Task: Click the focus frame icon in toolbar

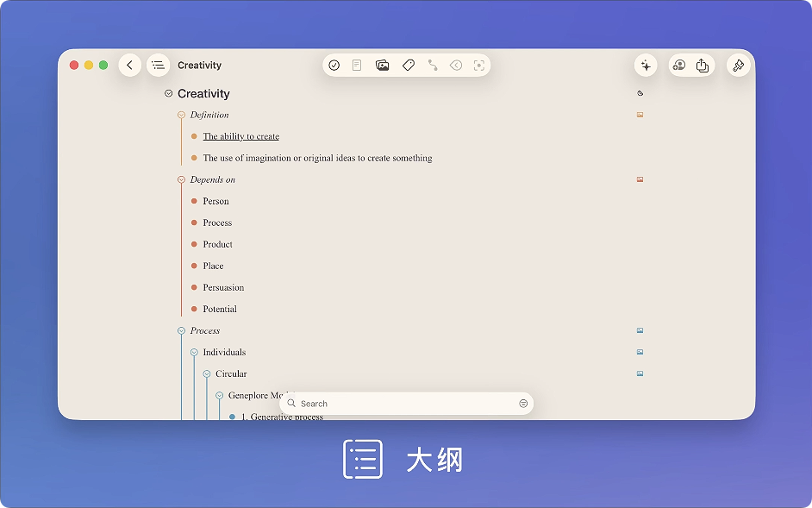Action: (479, 66)
